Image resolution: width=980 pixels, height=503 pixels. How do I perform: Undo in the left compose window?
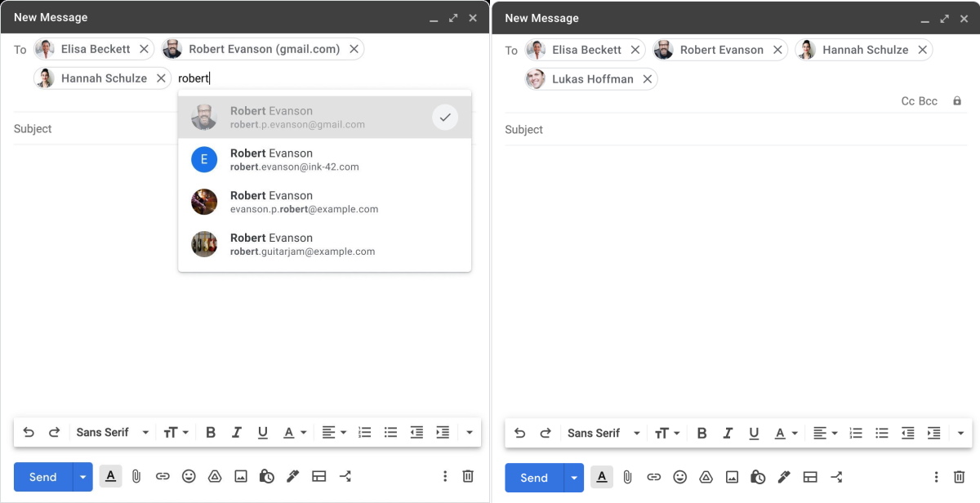tap(29, 433)
